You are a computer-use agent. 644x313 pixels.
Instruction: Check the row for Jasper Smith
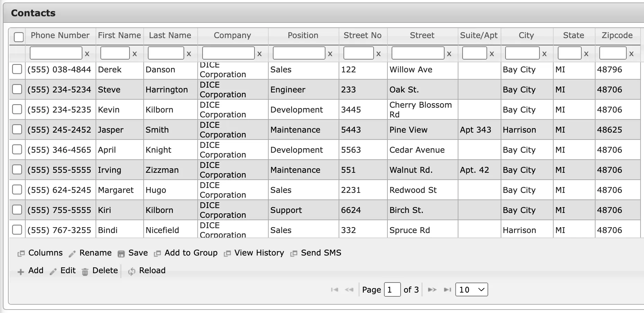[x=17, y=129]
